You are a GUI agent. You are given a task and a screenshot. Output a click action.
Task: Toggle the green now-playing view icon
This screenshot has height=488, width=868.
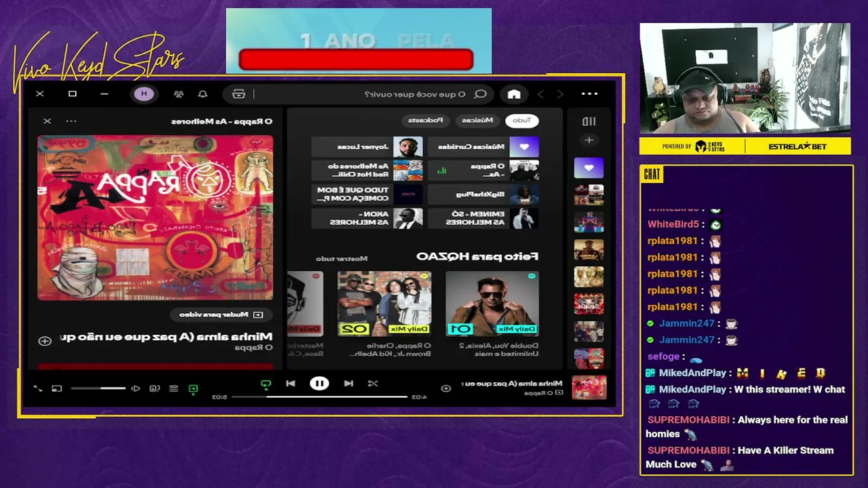click(x=193, y=389)
